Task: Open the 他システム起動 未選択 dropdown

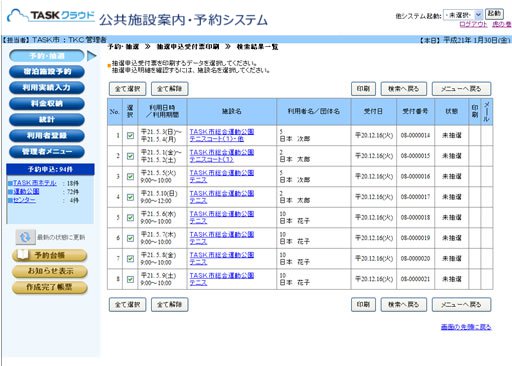Action: tap(463, 15)
